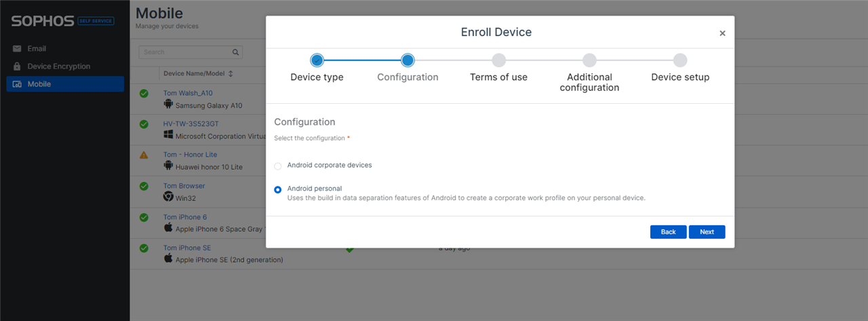
Task: Sort by Device Name/Model arrows icon
Action: click(x=231, y=73)
